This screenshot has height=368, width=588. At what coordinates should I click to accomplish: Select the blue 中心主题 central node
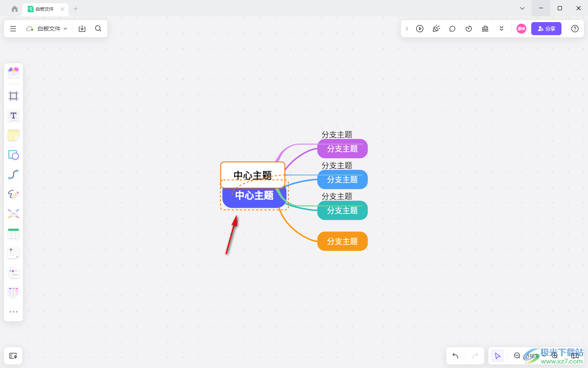click(254, 197)
